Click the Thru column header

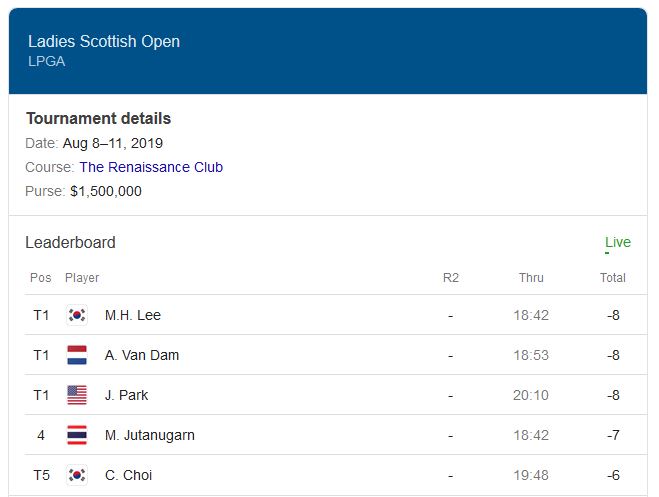531,278
